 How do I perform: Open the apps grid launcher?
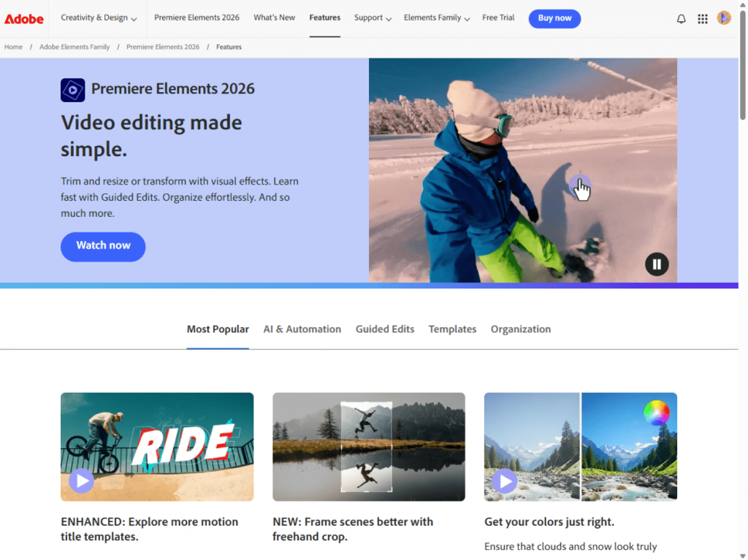pos(703,18)
